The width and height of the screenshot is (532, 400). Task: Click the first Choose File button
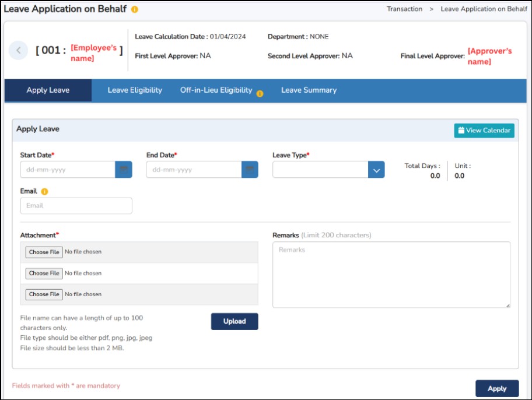44,252
